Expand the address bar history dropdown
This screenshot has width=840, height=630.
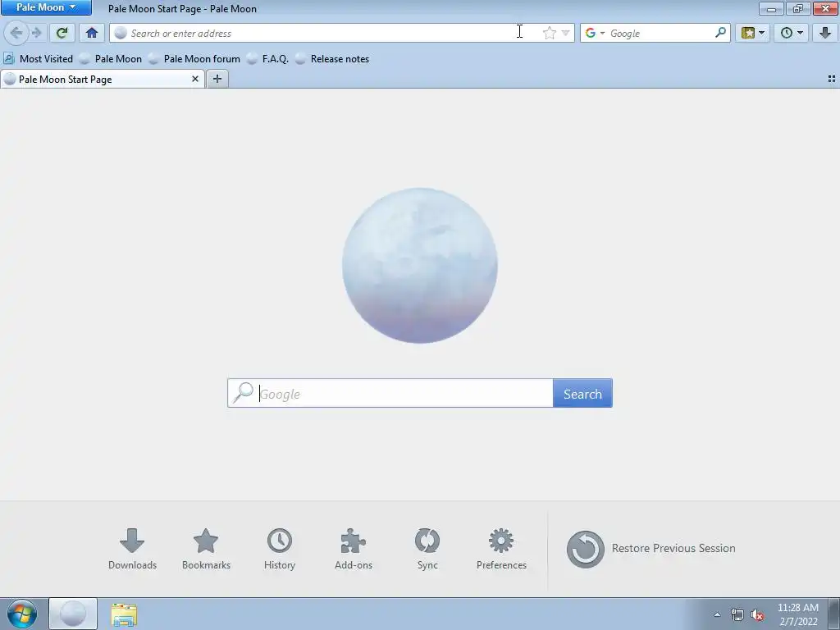(565, 33)
